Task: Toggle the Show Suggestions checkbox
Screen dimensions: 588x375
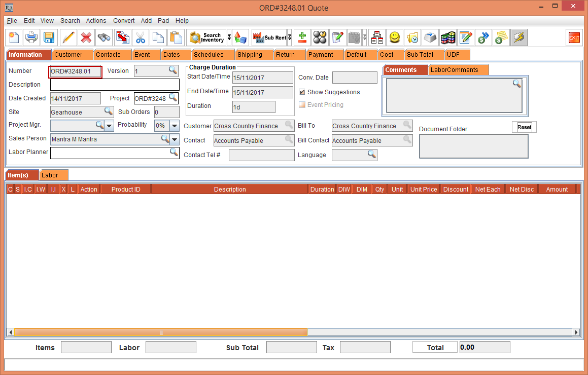Action: [302, 92]
